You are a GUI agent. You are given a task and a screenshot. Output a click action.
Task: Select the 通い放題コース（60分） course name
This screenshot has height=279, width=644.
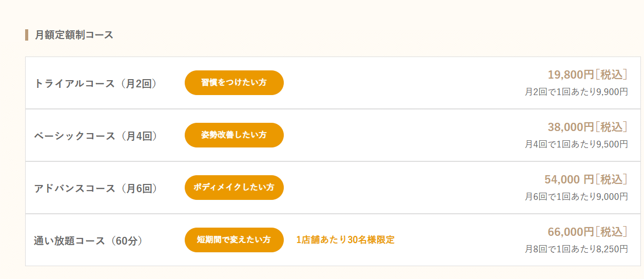point(88,240)
